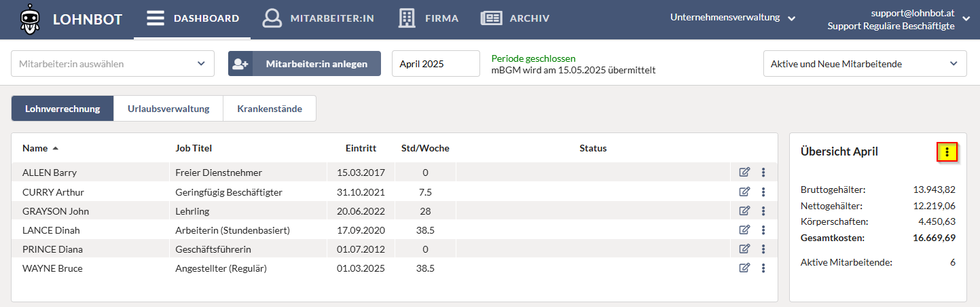Click the Lohnbot robot logo icon
Viewport: 980px width, 307px height.
[29, 18]
